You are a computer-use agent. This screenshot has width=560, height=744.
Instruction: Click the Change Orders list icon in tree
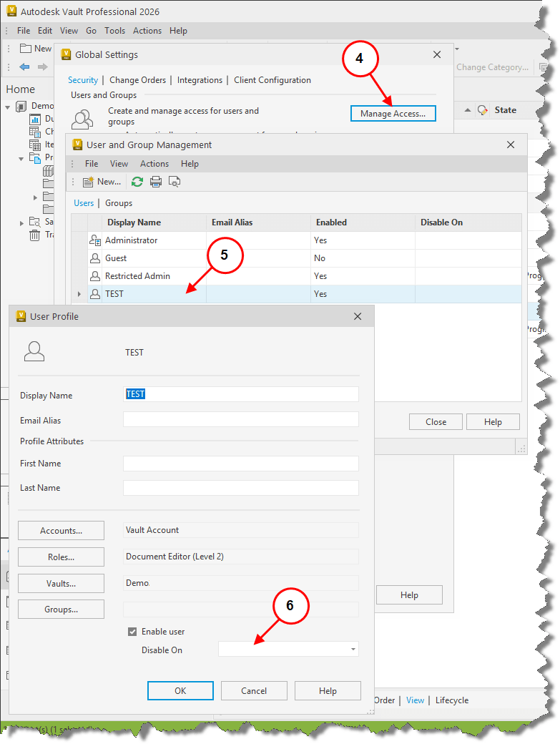35,132
